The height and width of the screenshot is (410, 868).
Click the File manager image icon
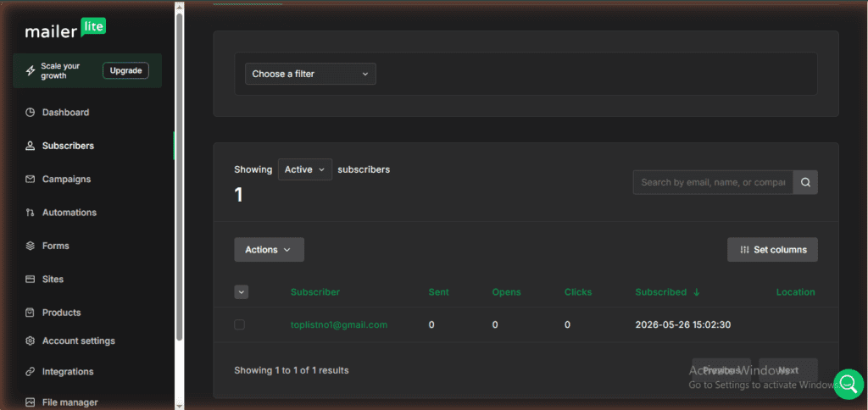[31, 402]
